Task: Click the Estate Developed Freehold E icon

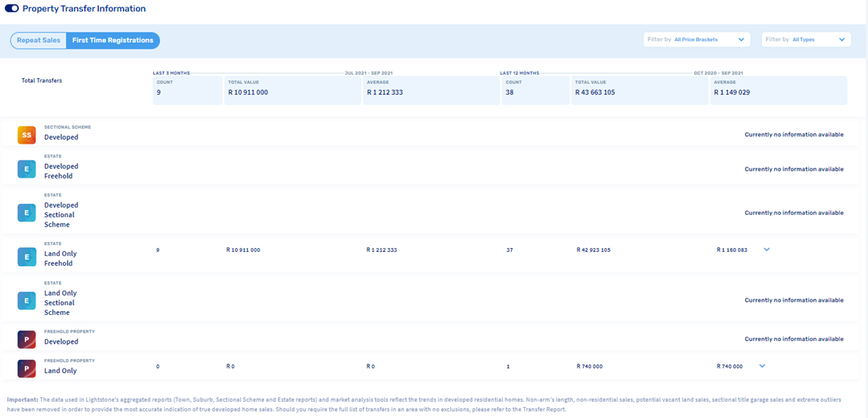Action: click(27, 169)
